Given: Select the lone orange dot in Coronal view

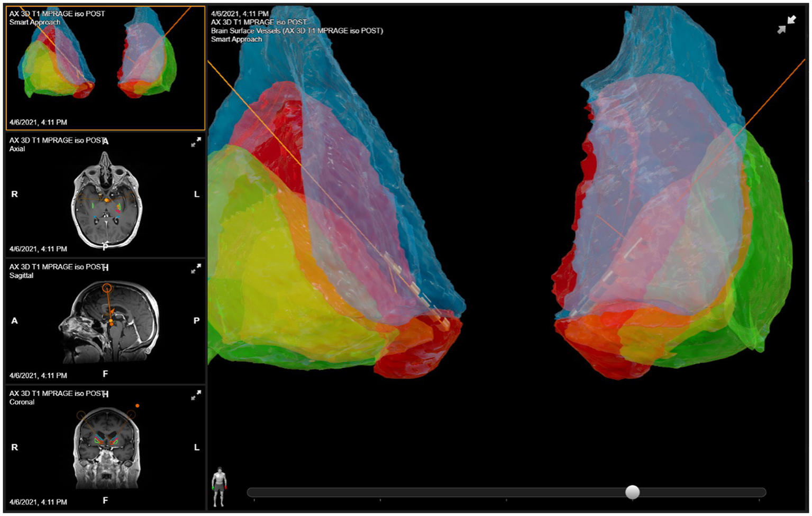Looking at the screenshot, I should click(138, 406).
